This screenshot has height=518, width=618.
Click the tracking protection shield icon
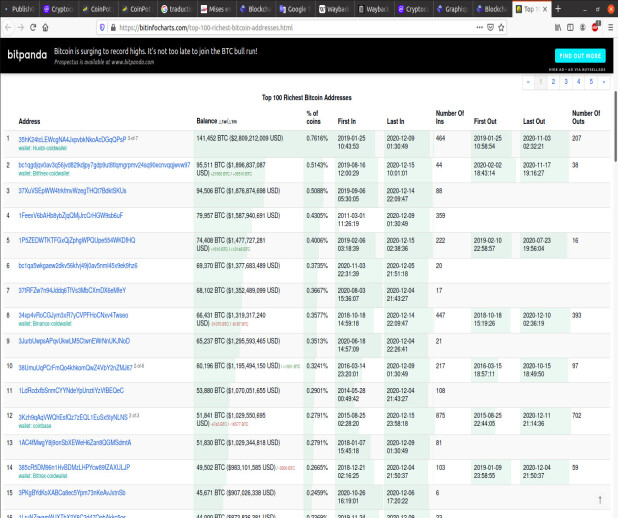coord(102,28)
